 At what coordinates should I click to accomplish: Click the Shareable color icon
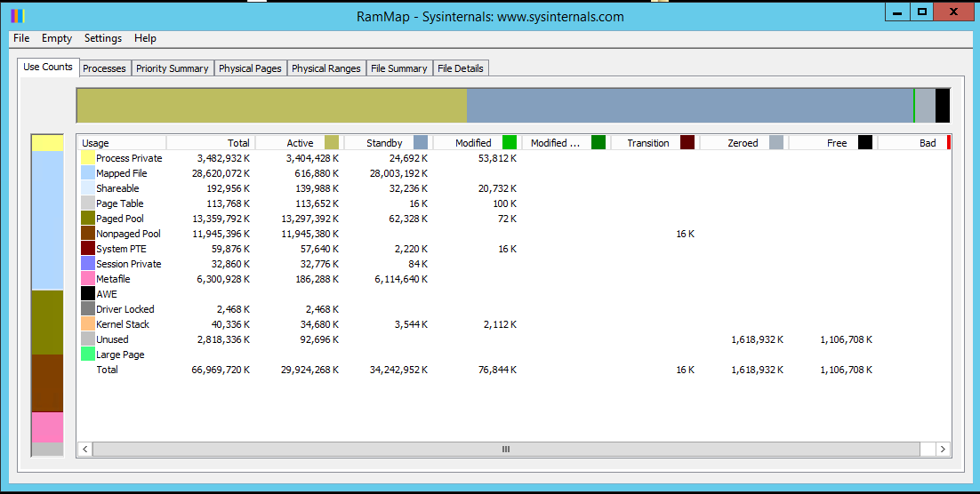pos(87,188)
